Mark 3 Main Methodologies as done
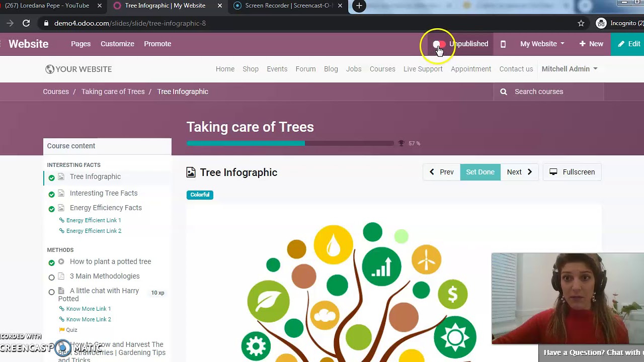The width and height of the screenshot is (644, 362). coord(51,277)
